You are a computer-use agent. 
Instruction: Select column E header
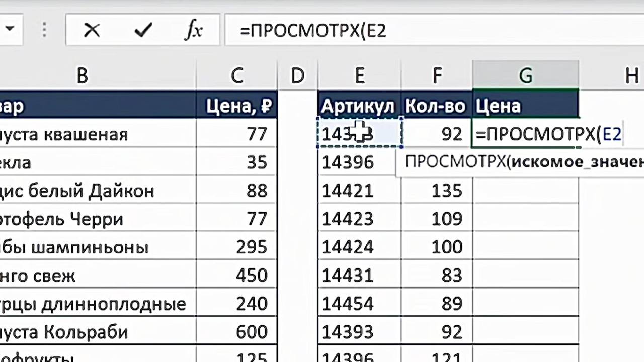[360, 75]
